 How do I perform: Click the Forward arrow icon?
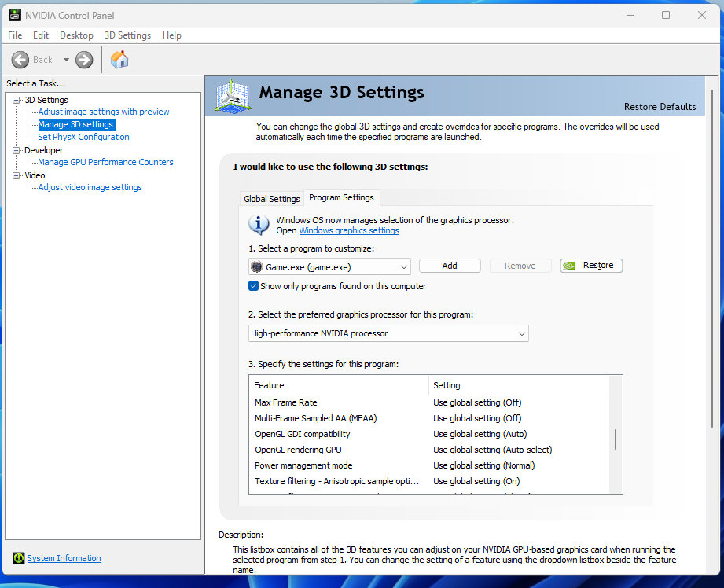(x=84, y=60)
